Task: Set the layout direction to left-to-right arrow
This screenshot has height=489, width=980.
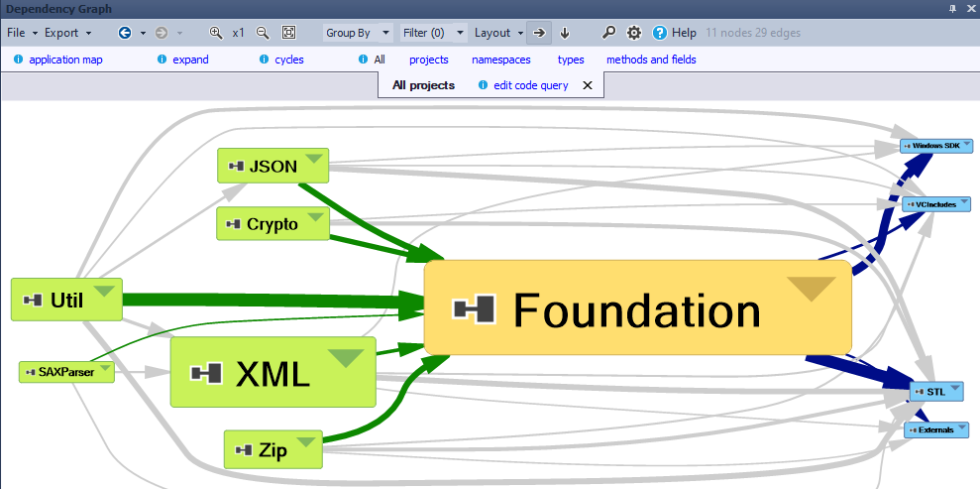Action: point(539,33)
